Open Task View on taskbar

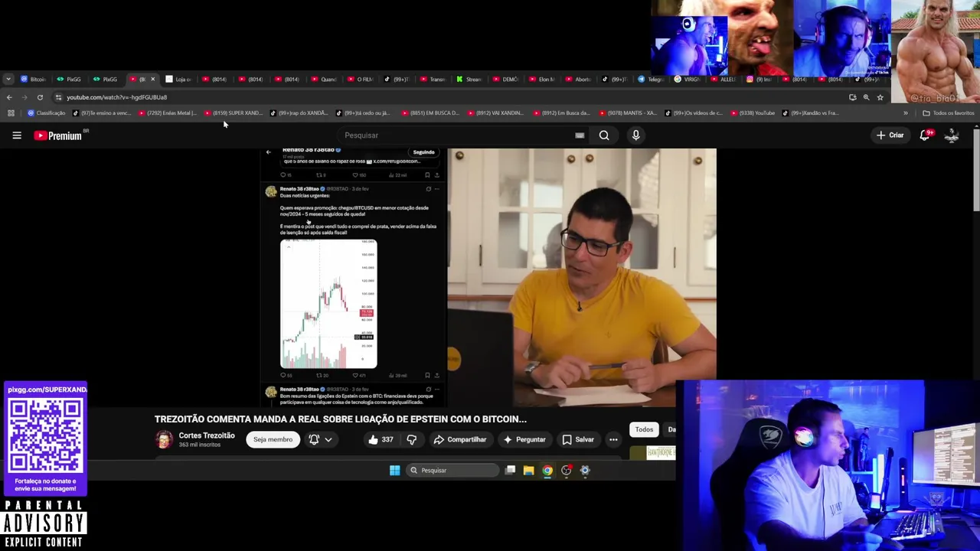point(510,471)
